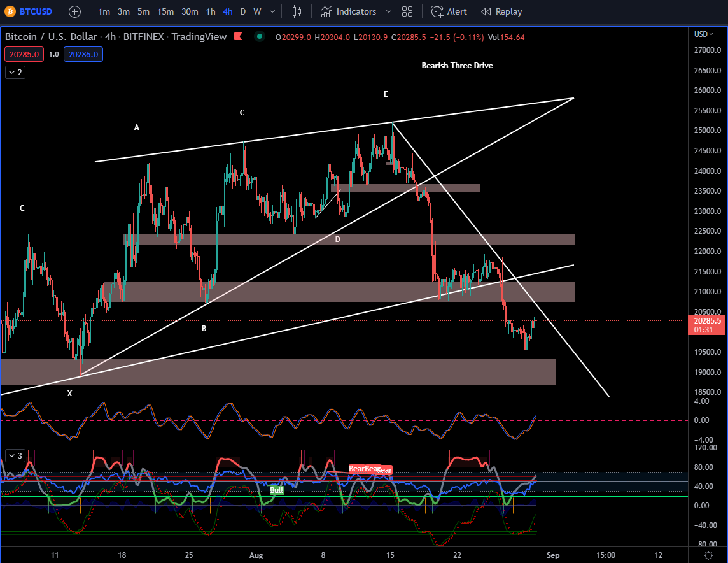Open chart settings gear at bottom right
The width and height of the screenshot is (728, 563).
708,555
